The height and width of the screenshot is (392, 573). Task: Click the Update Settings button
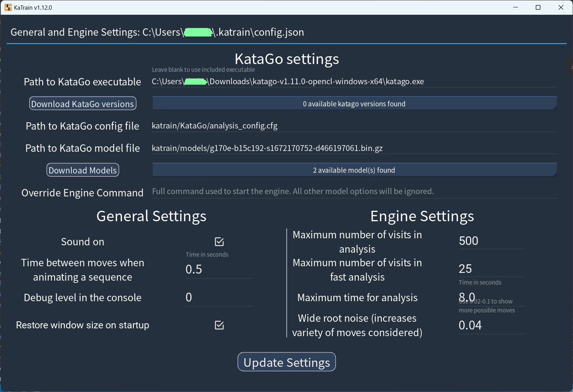click(287, 362)
